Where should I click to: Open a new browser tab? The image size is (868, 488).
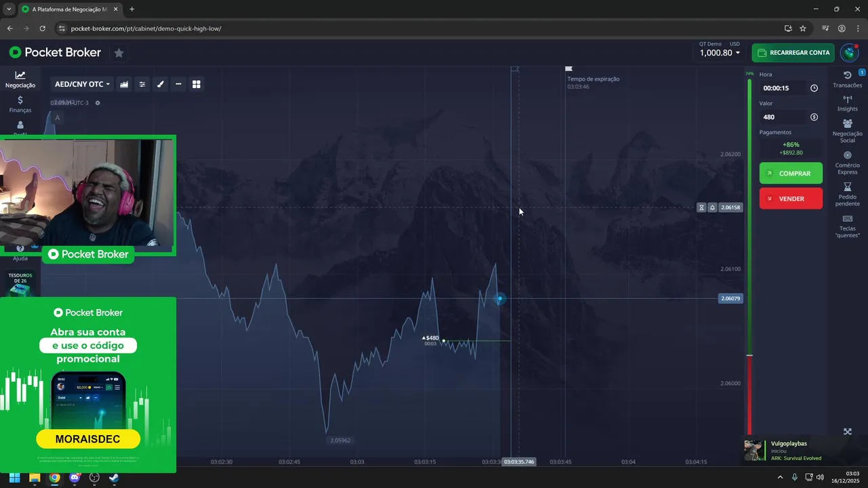(132, 9)
